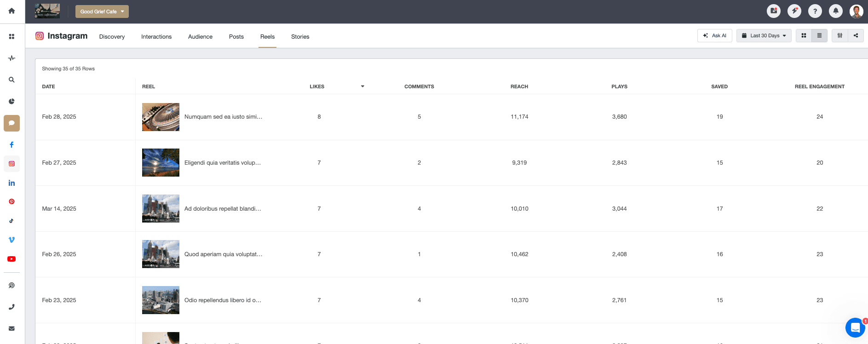Open the Odio repellendus libero reel thumbnail
Viewport: 868px width, 344px height.
[161, 300]
